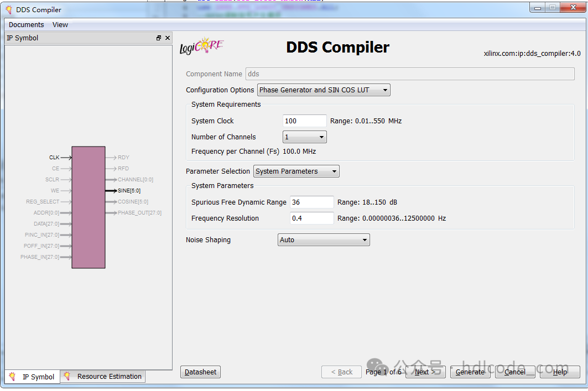This screenshot has height=391, width=588.
Task: Open the Documents menu
Action: (26, 25)
